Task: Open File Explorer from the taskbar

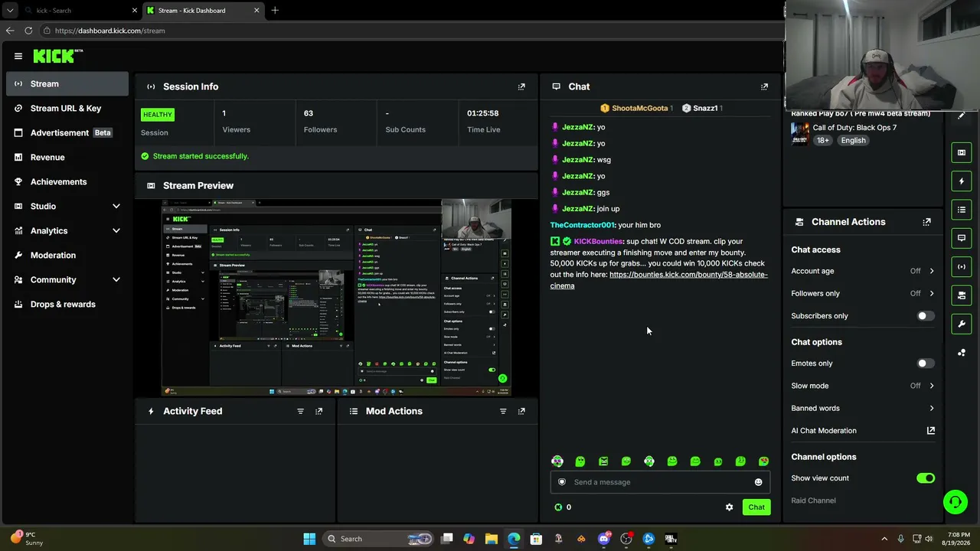Action: 492,539
